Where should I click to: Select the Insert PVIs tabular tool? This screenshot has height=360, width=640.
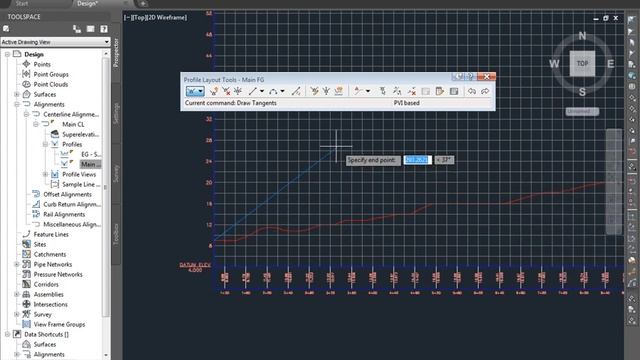coord(314,91)
